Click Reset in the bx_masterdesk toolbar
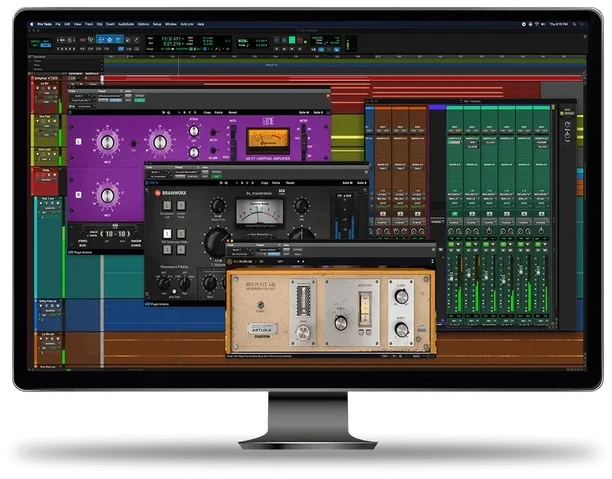The width and height of the screenshot is (612, 479). pos(290,183)
